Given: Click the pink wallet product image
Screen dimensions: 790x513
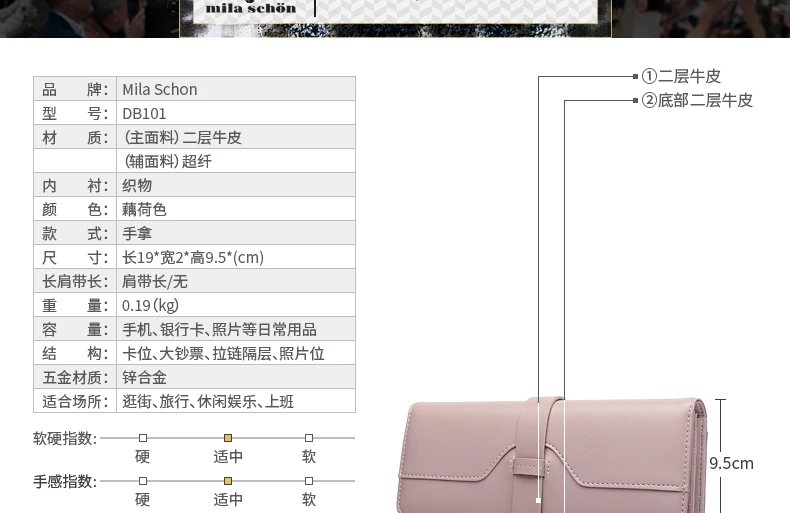Looking at the screenshot, I should (553, 456).
